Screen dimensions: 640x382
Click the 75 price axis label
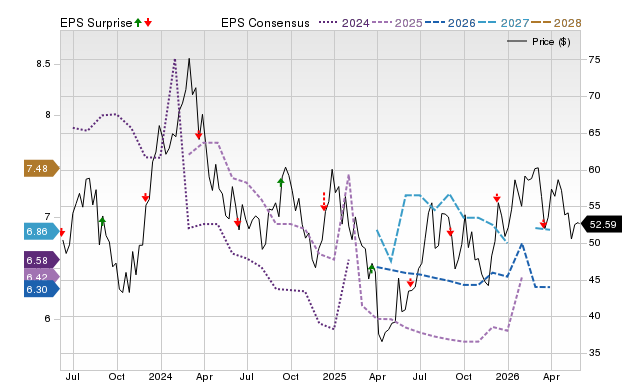(x=594, y=60)
